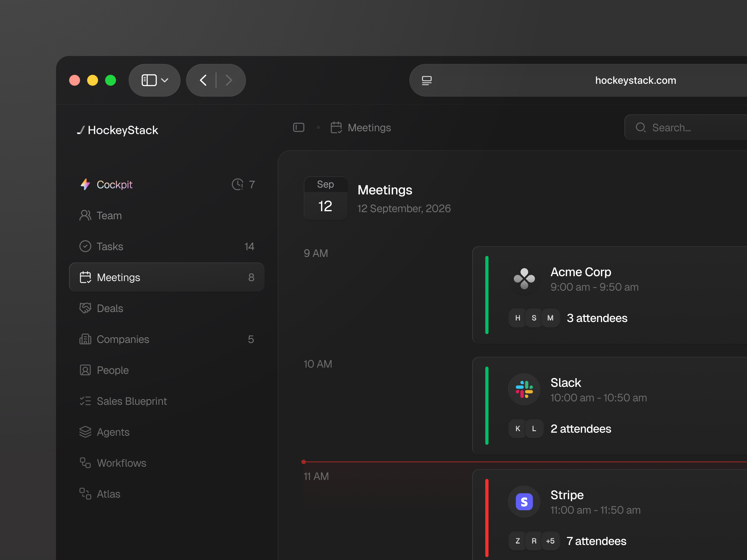Click the Acme Corp logo icon

pyautogui.click(x=525, y=279)
